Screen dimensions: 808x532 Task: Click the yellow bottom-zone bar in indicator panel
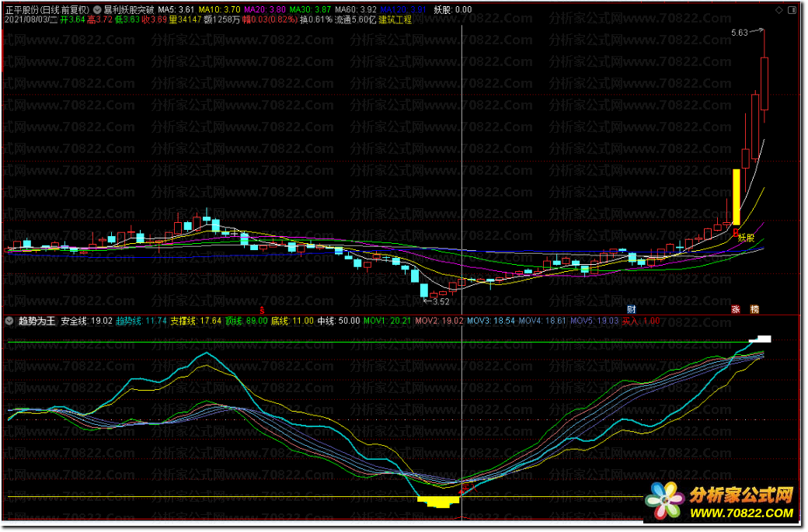click(438, 502)
